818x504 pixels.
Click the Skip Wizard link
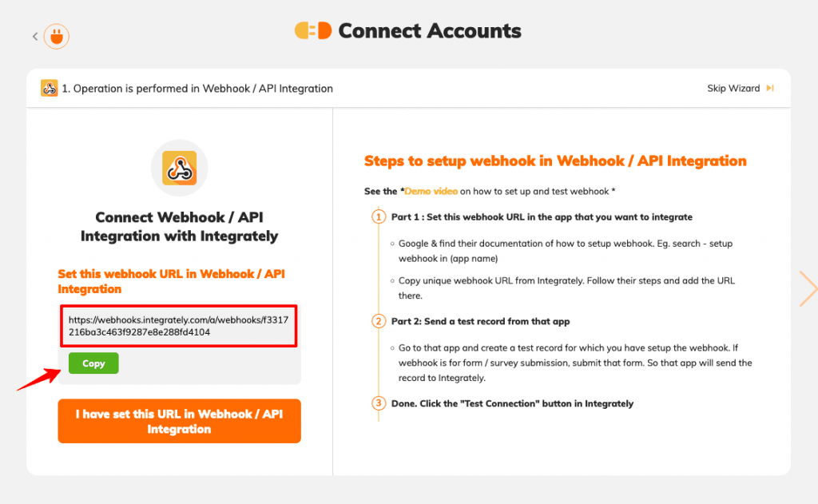point(733,88)
